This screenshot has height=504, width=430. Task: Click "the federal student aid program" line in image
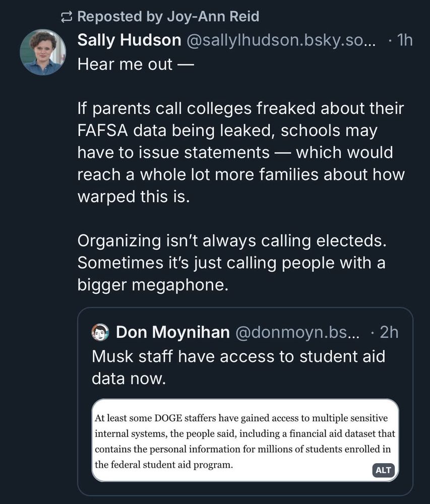point(163,465)
